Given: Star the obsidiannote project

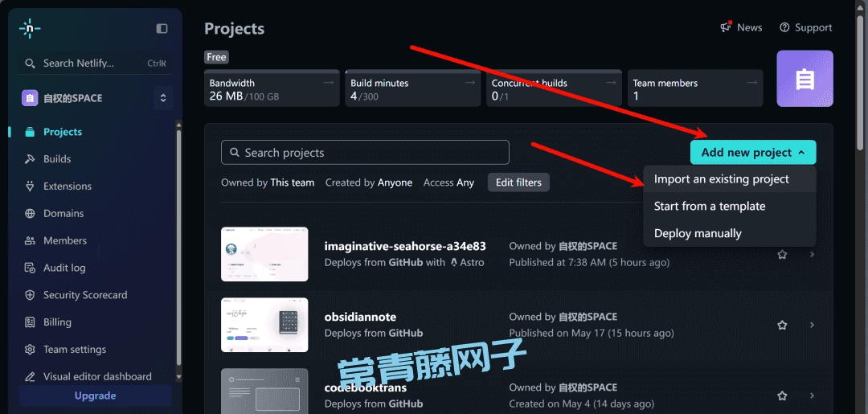Looking at the screenshot, I should click(782, 325).
